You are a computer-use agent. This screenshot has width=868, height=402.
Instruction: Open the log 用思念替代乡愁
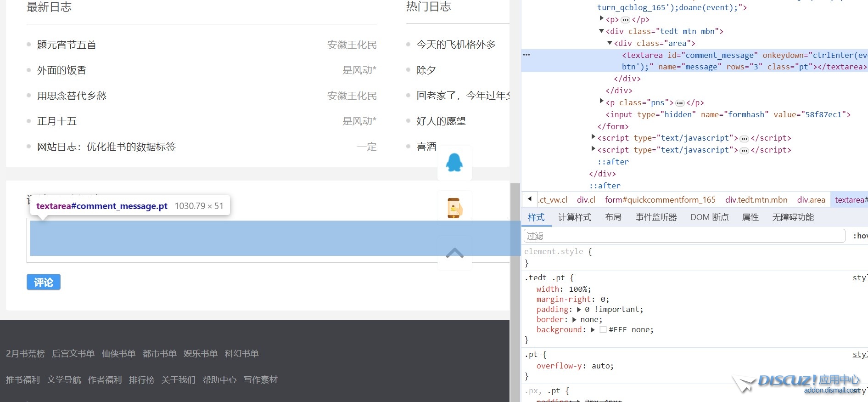(x=72, y=96)
